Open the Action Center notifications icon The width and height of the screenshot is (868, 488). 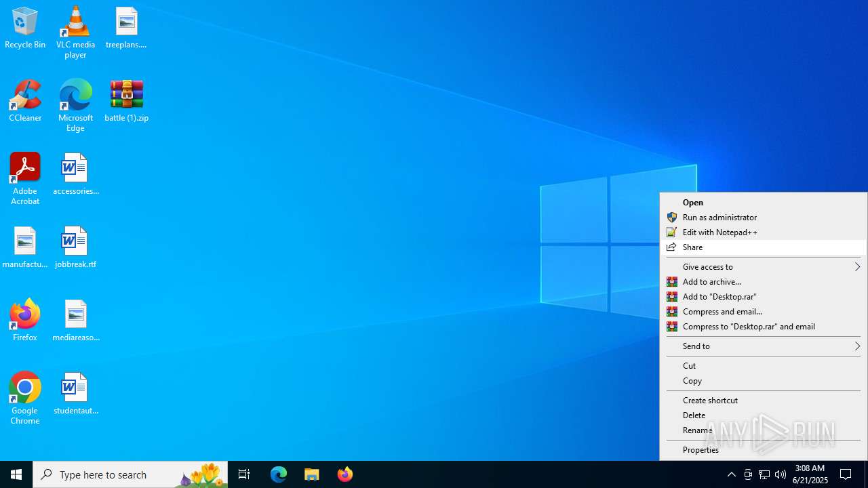[846, 474]
